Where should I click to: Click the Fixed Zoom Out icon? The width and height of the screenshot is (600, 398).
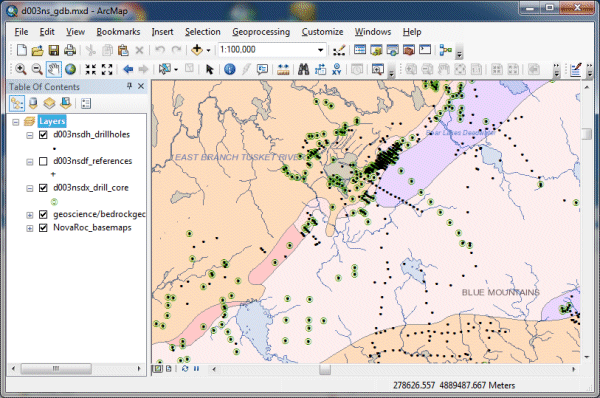[x=107, y=69]
